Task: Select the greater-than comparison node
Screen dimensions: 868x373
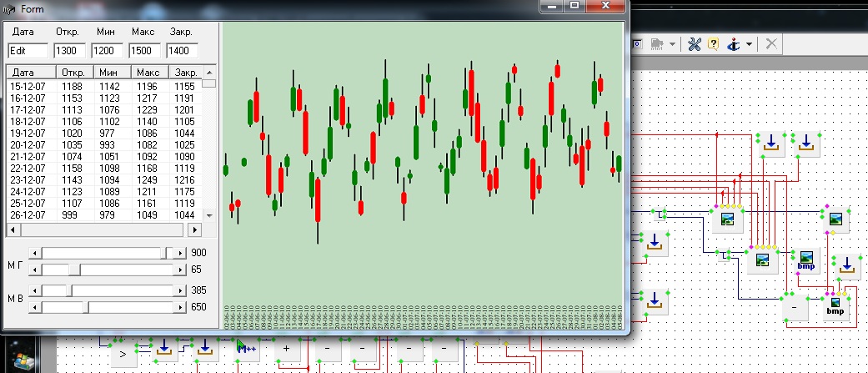Action: click(x=123, y=355)
